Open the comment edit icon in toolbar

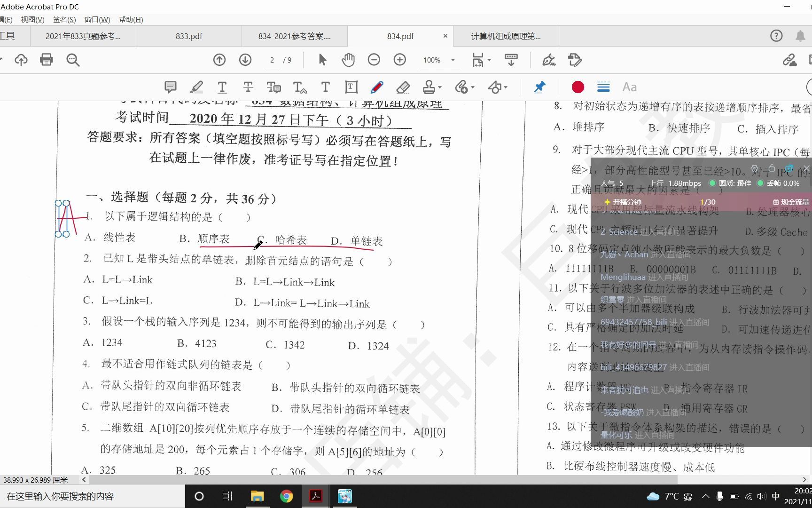pyautogui.click(x=575, y=60)
